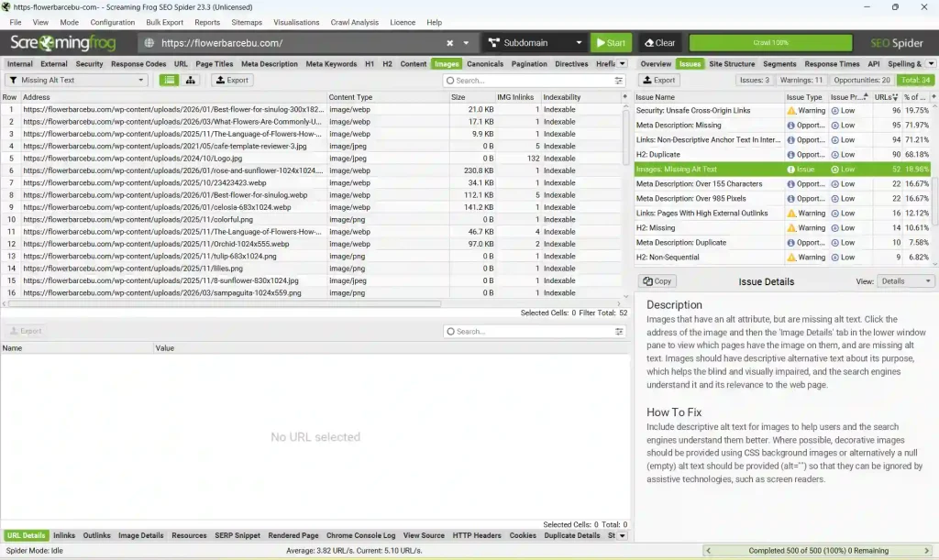Switch to list view icon
Image resolution: width=939 pixels, height=560 pixels.
click(170, 80)
